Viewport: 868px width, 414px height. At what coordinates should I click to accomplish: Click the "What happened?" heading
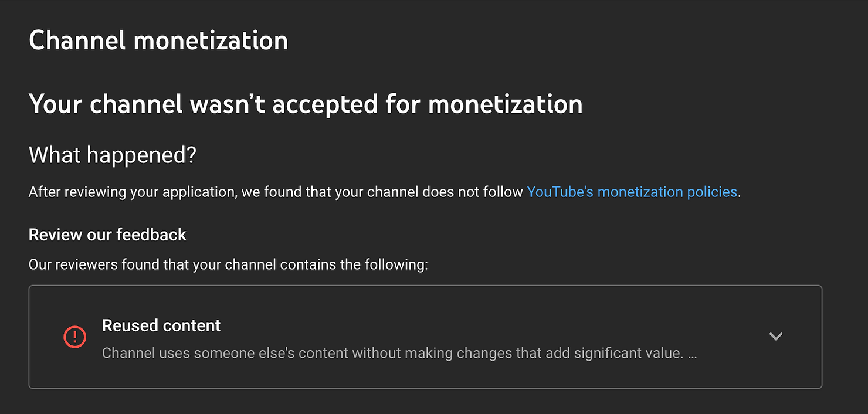[112, 155]
